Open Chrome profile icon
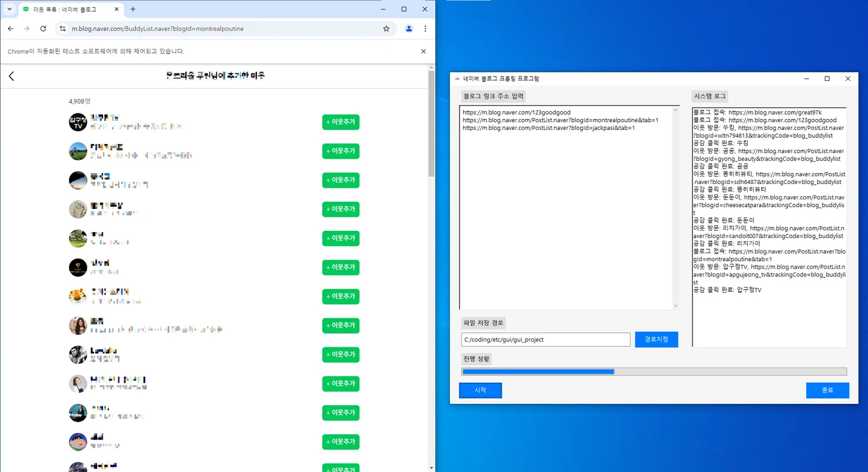Screen dimensions: 868x472 tap(409, 29)
